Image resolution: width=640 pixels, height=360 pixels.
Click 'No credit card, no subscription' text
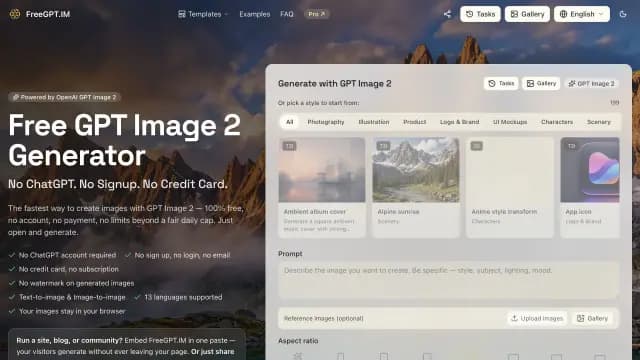point(69,269)
